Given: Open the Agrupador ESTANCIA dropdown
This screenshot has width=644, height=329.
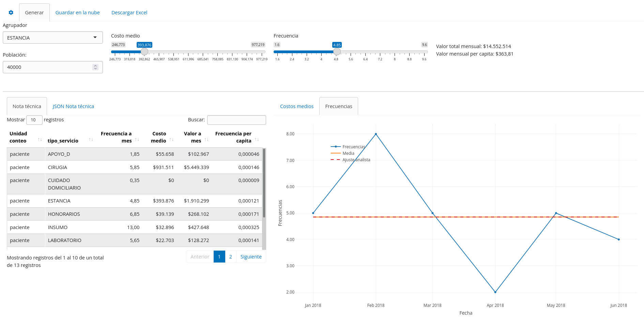Looking at the screenshot, I should [53, 38].
